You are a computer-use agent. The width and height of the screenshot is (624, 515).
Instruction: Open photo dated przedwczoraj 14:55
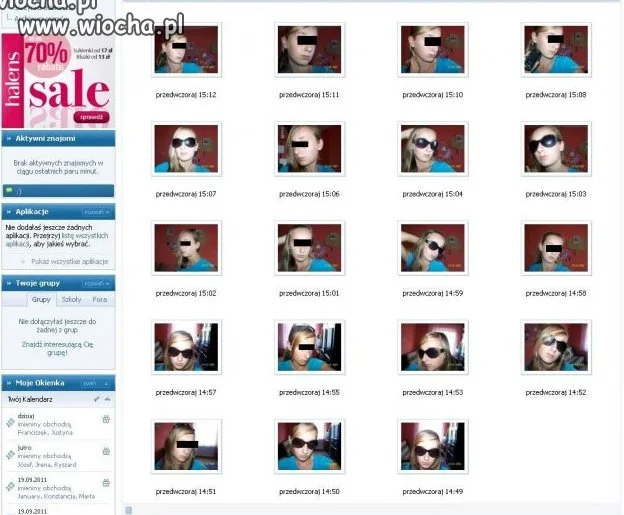pyautogui.click(x=310, y=347)
